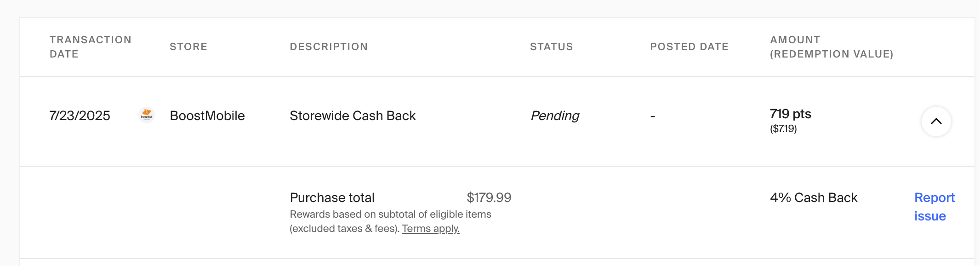The width and height of the screenshot is (980, 266).
Task: Click the $179.99 purchase total value
Action: point(489,197)
